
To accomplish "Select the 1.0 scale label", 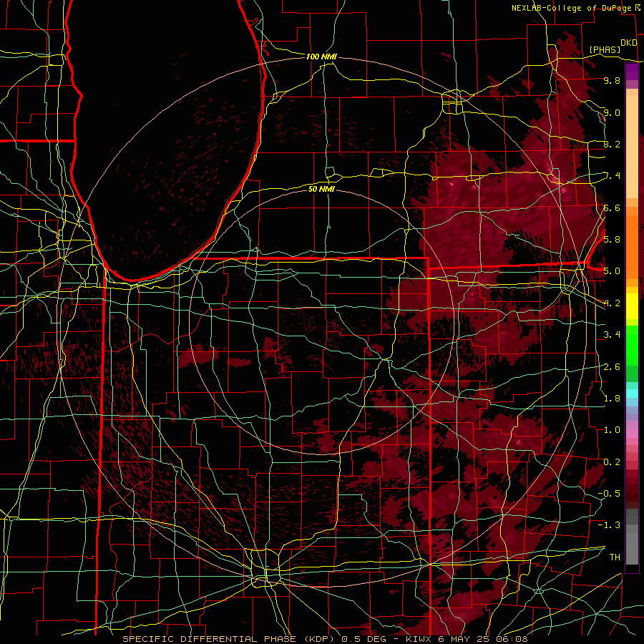I will click(612, 429).
